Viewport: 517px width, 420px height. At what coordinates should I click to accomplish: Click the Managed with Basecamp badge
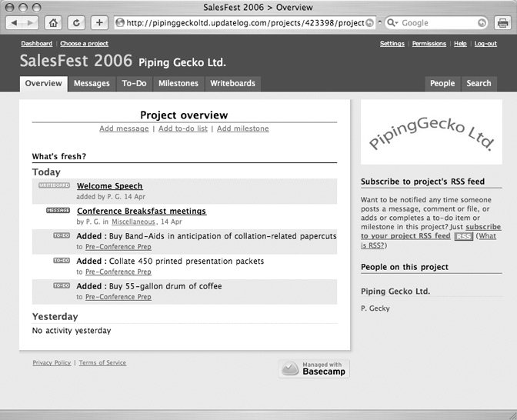point(314,368)
